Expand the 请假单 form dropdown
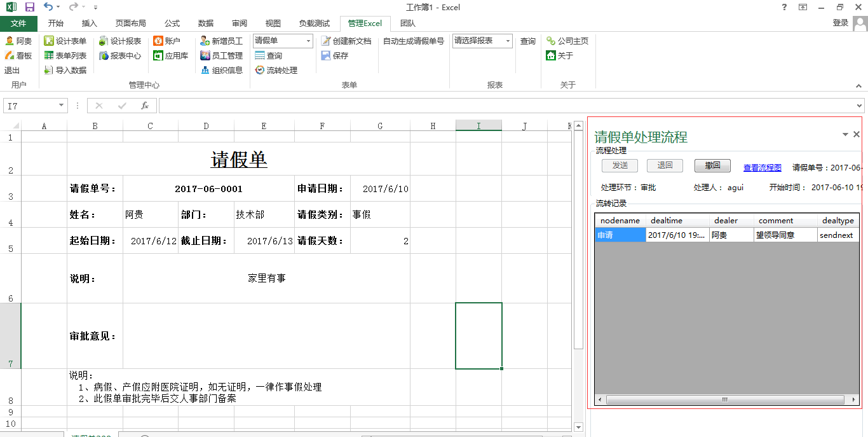The height and width of the screenshot is (437, 868). pyautogui.click(x=309, y=41)
